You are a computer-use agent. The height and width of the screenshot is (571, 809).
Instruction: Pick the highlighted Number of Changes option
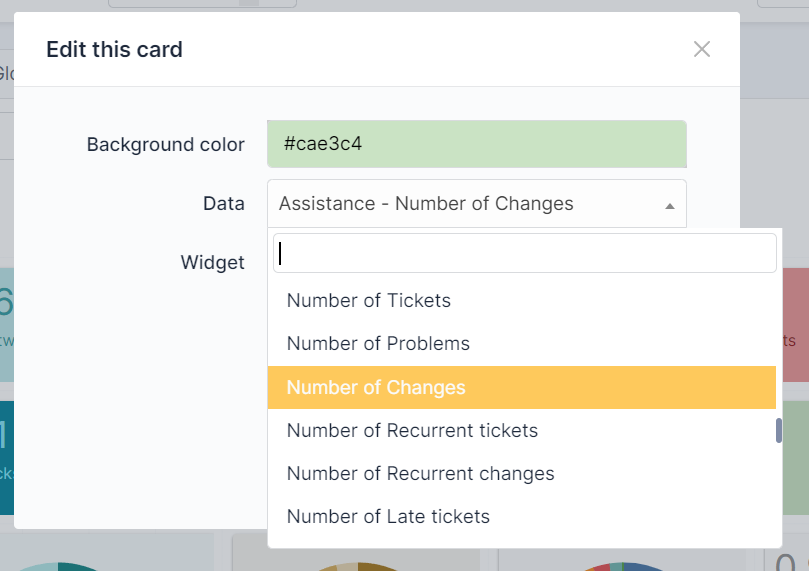(x=522, y=387)
